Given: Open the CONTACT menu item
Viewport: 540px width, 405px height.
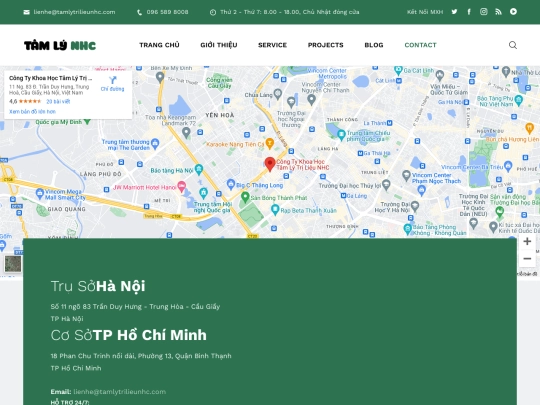Looking at the screenshot, I should pos(420,45).
